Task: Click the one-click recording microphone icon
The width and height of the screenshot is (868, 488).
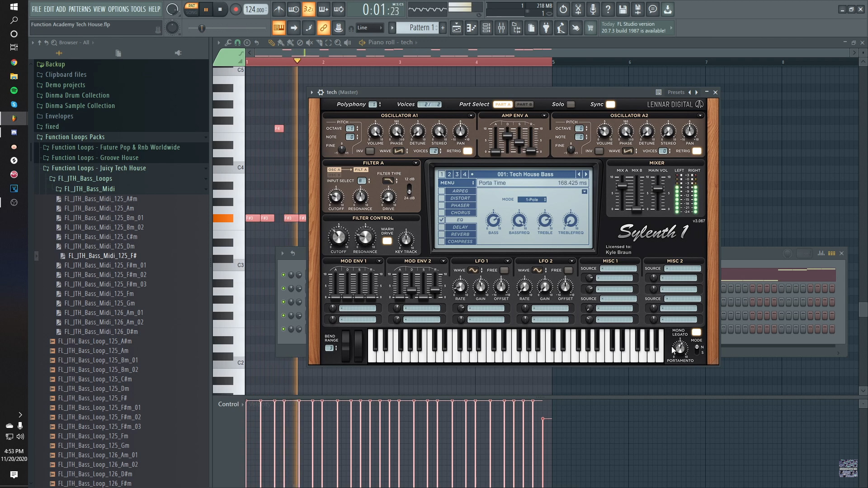Action: [x=593, y=9]
